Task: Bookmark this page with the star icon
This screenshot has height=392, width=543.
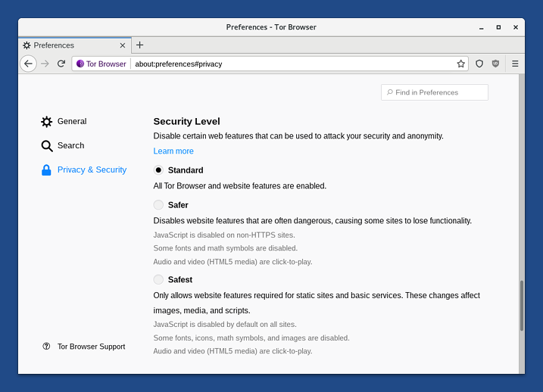Action: click(460, 64)
